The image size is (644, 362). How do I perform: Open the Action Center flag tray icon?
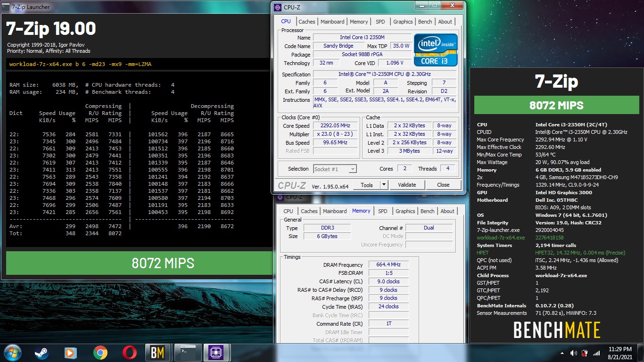(585, 353)
